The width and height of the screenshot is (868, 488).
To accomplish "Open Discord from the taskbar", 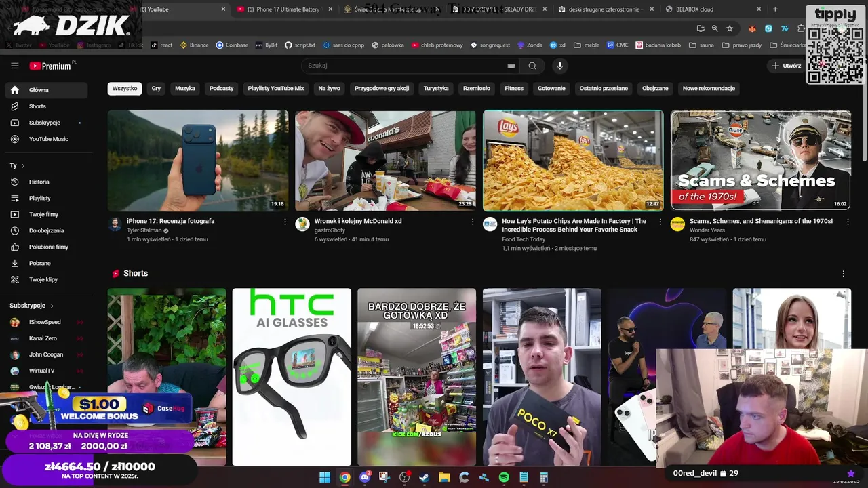I will [365, 477].
